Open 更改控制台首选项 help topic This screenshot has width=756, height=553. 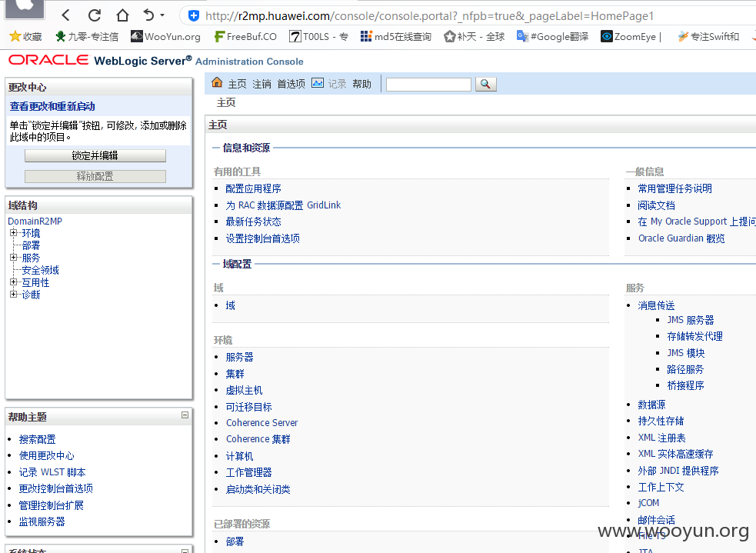click(56, 488)
